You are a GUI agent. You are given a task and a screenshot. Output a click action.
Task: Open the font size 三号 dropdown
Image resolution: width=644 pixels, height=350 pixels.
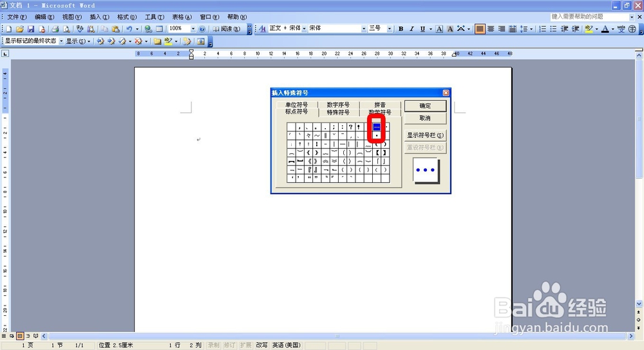389,29
